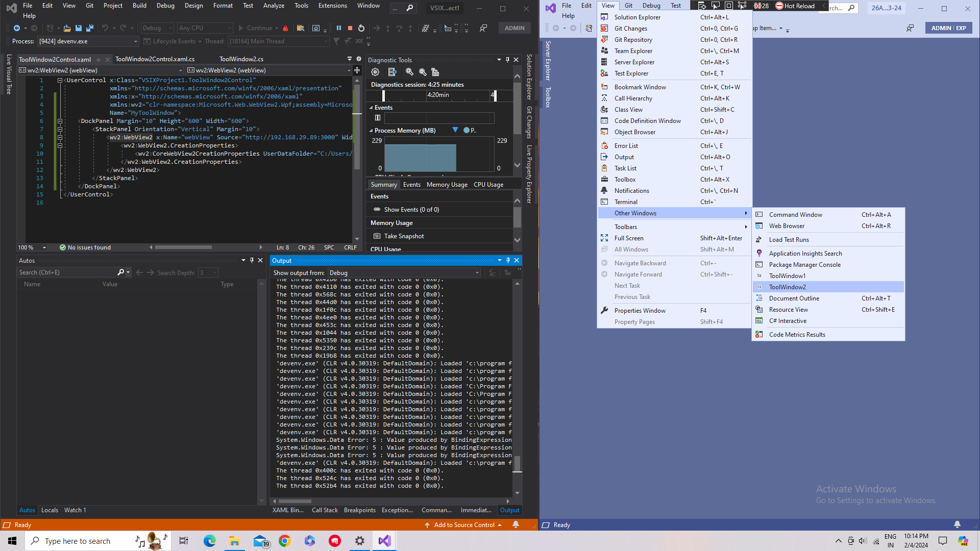This screenshot has width=980, height=551.
Task: Collapse the Process Memory (MB) graph section
Action: [x=371, y=131]
